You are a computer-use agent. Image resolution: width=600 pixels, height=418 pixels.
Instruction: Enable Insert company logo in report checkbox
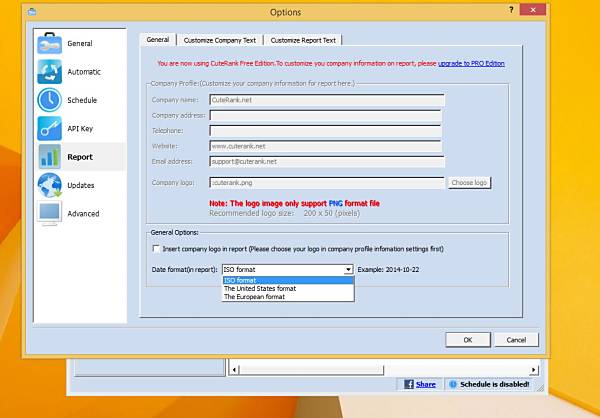click(x=156, y=249)
